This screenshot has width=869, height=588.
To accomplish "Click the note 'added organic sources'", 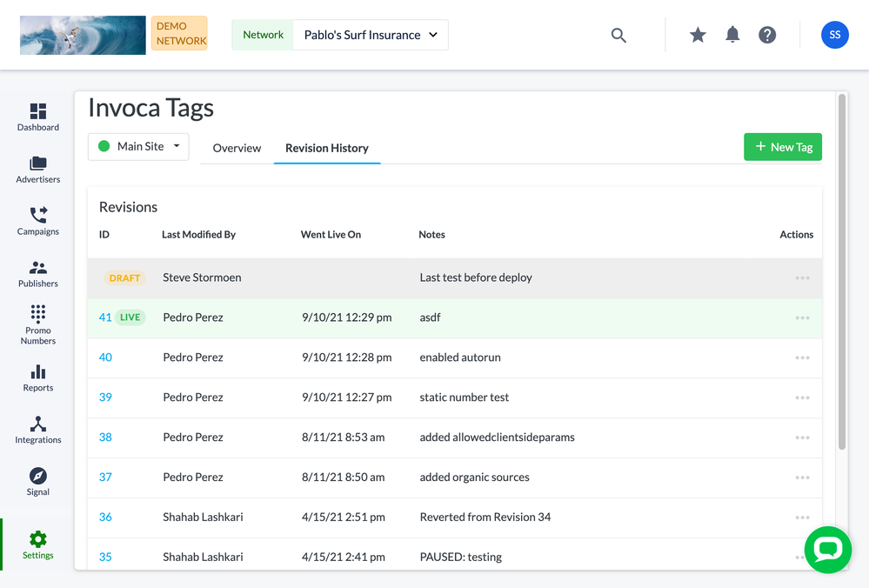I will [474, 477].
